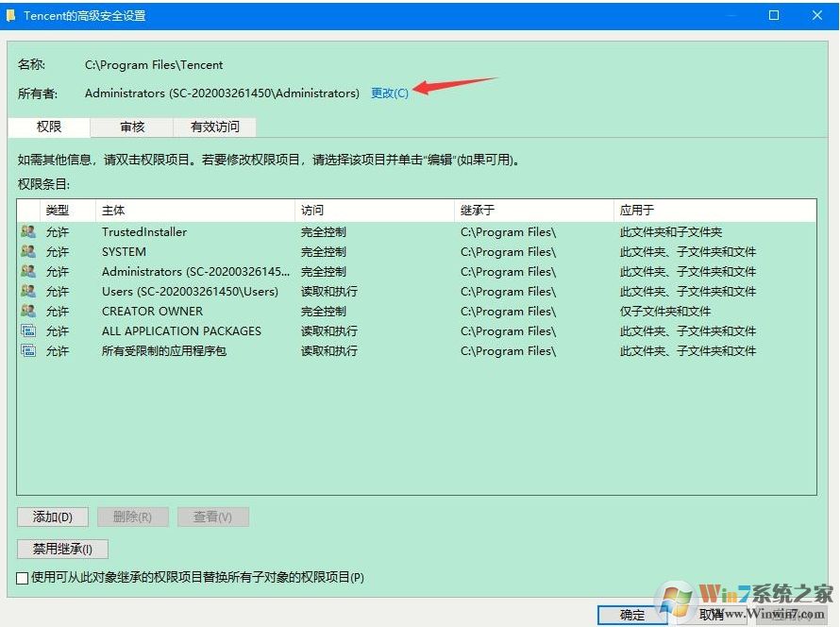
Task: Enable 使用可从此对象继承的权限项目替换所有子对象的权限项目 checkbox
Action: [x=21, y=578]
